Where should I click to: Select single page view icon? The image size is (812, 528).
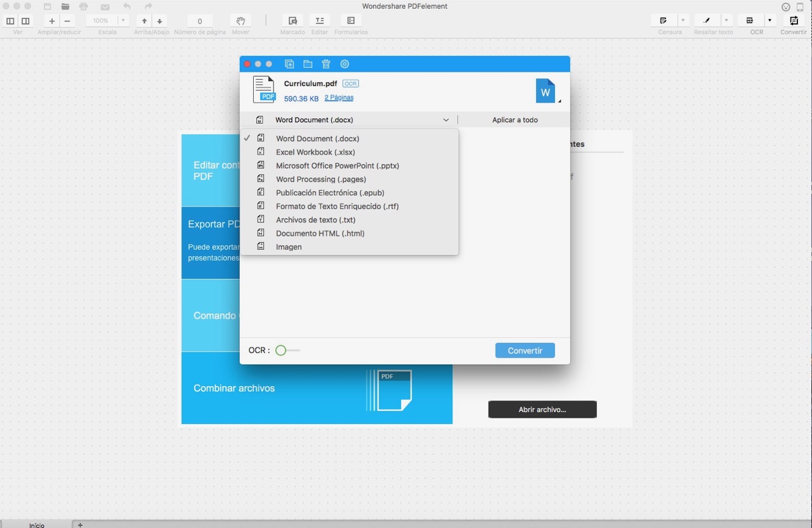(x=10, y=21)
